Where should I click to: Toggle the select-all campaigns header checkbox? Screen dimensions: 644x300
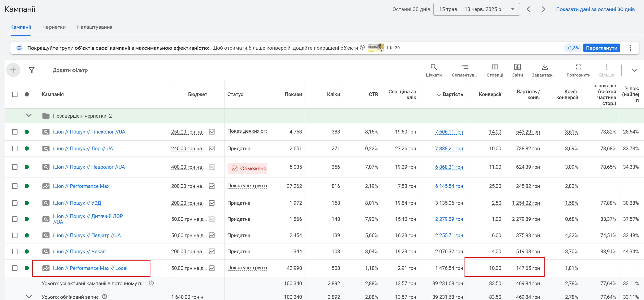pos(15,94)
